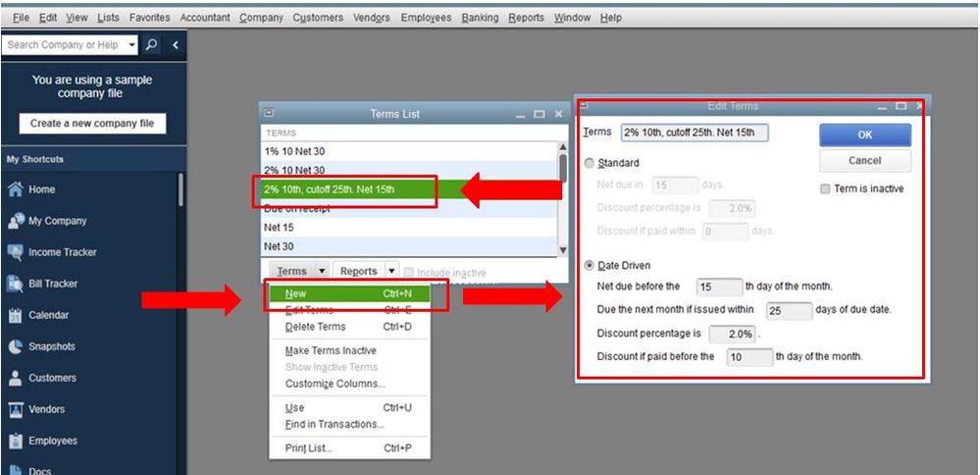980x475 pixels.
Task: Click the sidebar shortcuts scrollbar
Action: [181, 189]
